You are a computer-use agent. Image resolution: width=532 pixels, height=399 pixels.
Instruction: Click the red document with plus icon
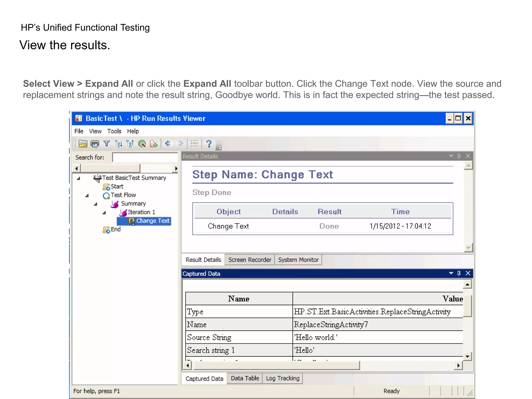pyautogui.click(x=154, y=143)
